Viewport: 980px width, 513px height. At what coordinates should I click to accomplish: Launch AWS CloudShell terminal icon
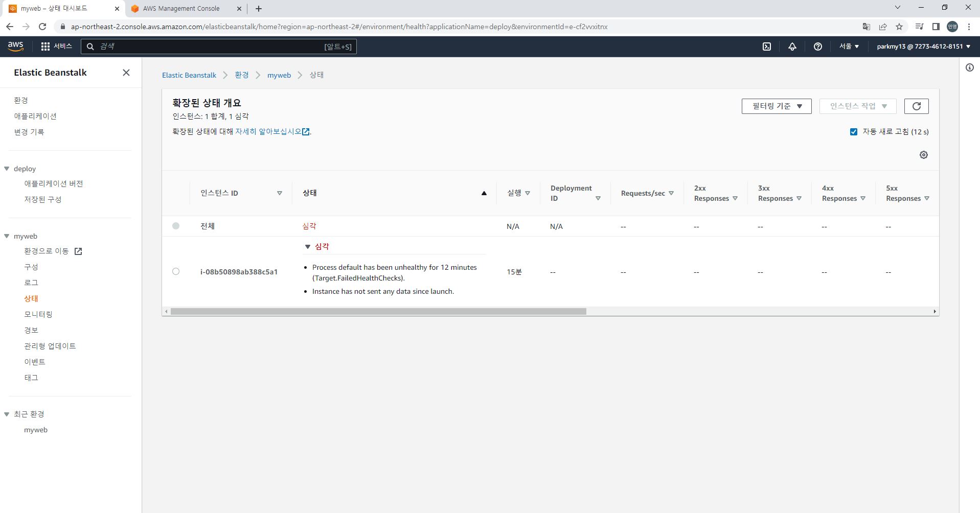click(767, 46)
